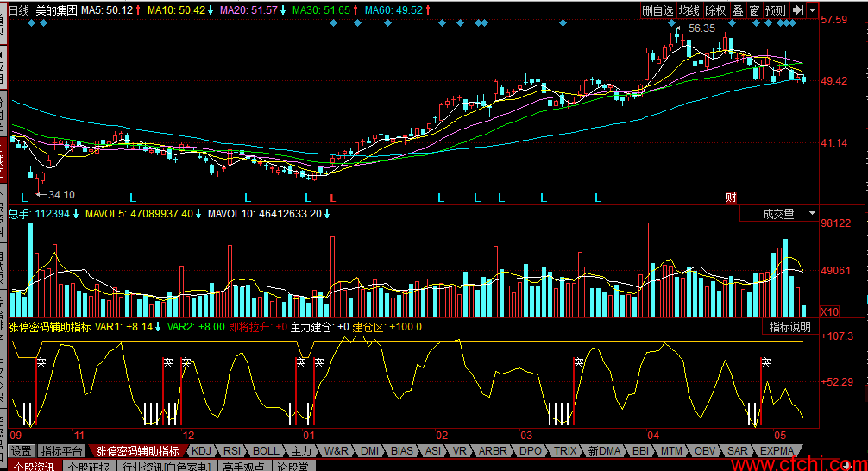Click the 总手: 112394 readout
The image size is (868, 471).
(40, 214)
